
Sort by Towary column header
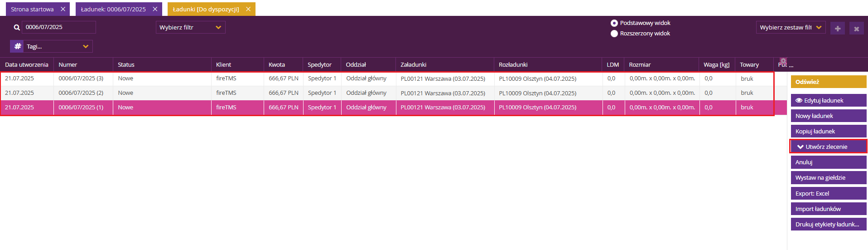(754, 64)
